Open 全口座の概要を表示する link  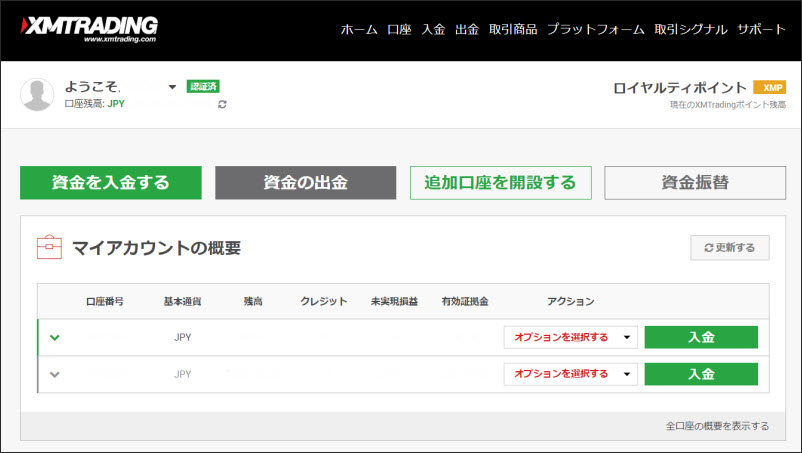[x=717, y=426]
